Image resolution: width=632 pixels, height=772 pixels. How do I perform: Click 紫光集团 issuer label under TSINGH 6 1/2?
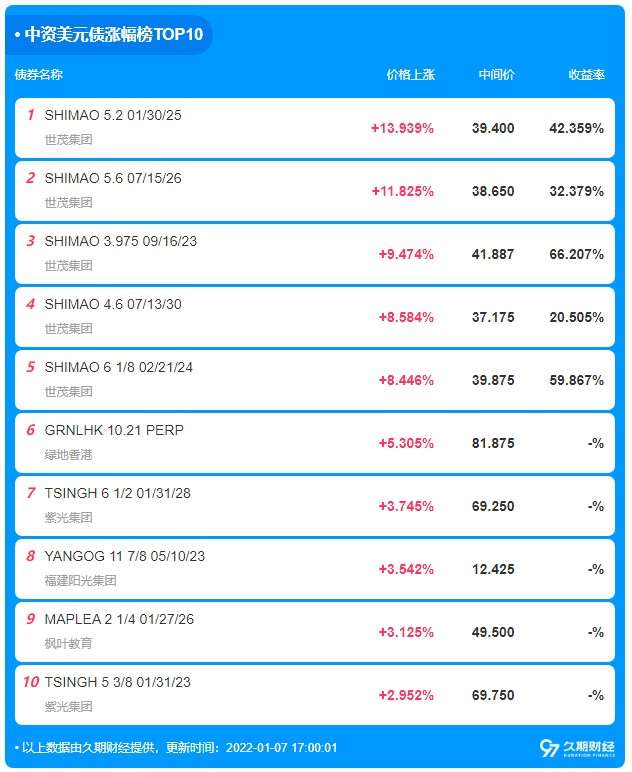[x=68, y=517]
